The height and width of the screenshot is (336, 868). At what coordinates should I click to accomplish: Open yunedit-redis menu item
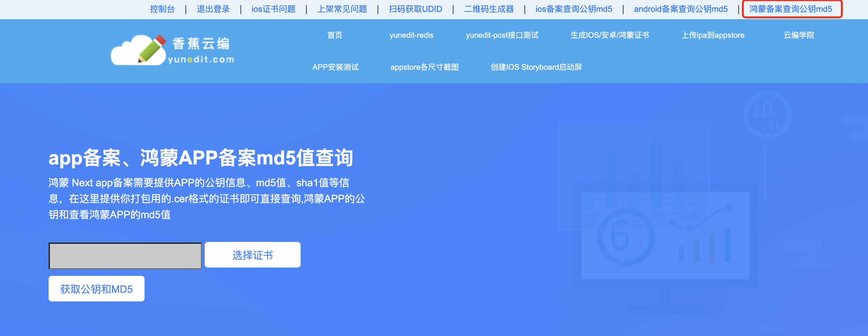pyautogui.click(x=411, y=35)
